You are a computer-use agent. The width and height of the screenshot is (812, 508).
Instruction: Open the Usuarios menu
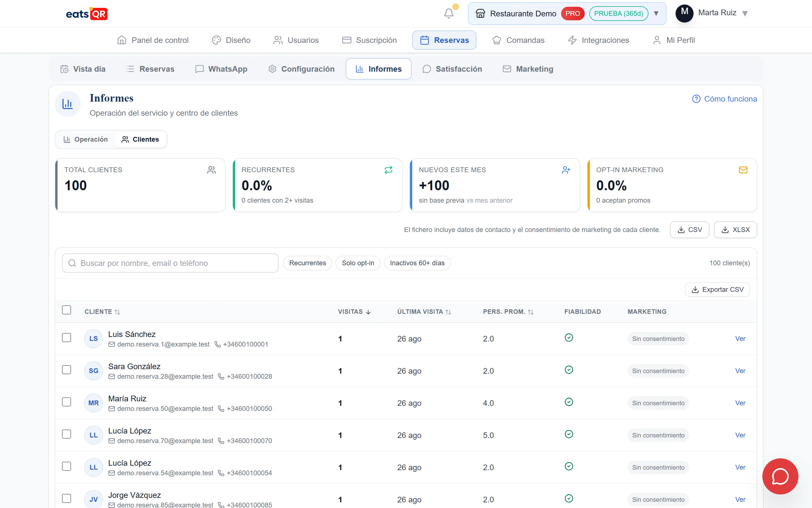click(296, 40)
